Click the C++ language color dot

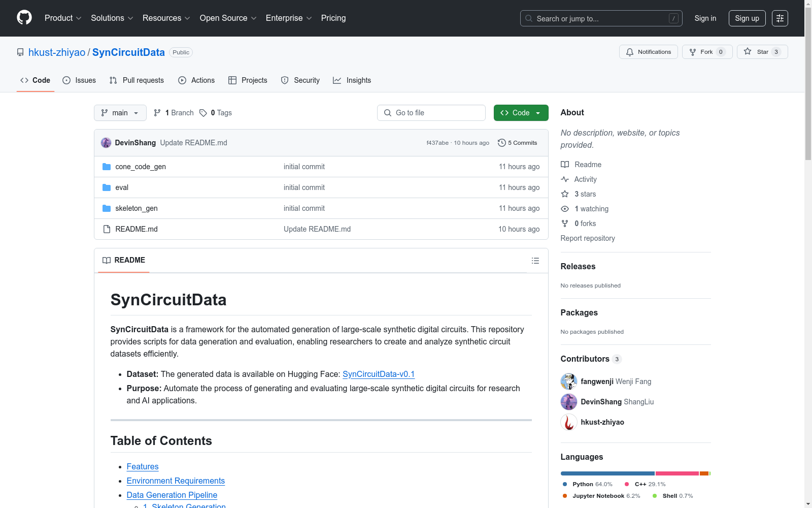pyautogui.click(x=627, y=484)
